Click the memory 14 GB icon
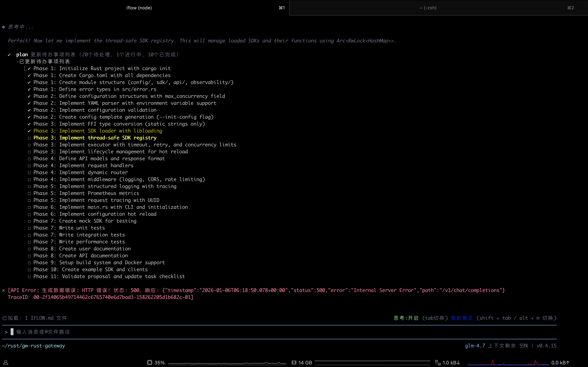 tap(294, 362)
